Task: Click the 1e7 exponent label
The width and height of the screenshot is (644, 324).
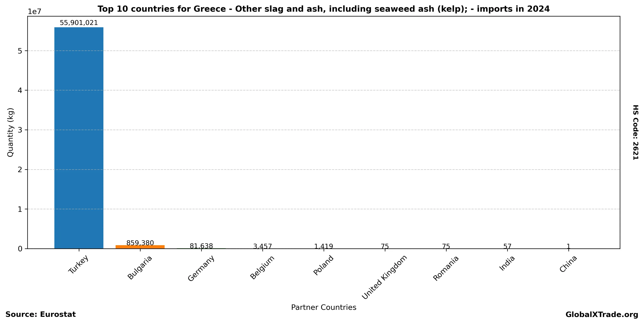Action: click(x=34, y=12)
